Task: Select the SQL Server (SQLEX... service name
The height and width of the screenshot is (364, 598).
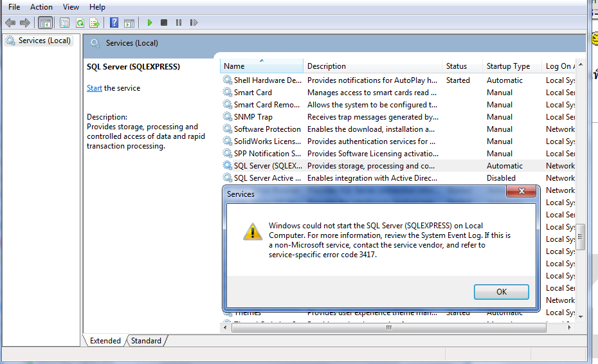Action: [267, 165]
